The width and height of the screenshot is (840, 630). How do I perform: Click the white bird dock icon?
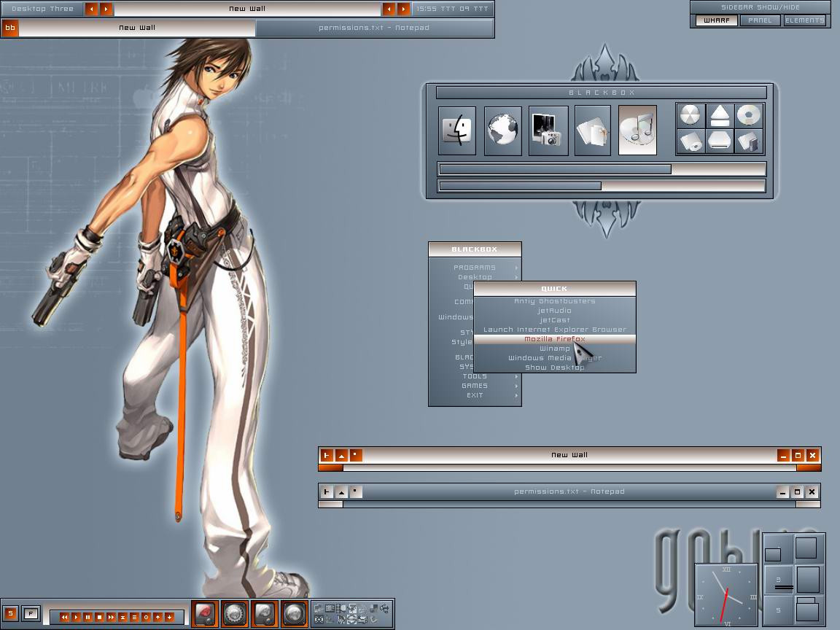(265, 614)
